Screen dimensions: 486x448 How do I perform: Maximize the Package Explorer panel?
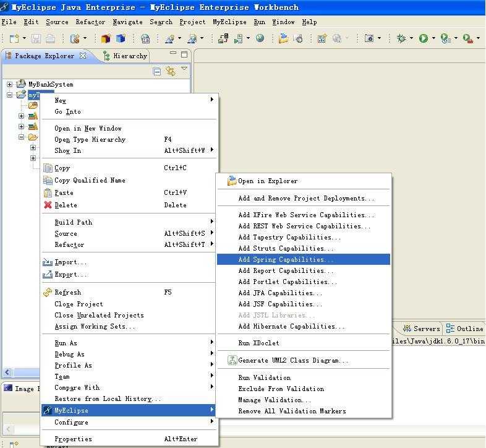(x=184, y=54)
